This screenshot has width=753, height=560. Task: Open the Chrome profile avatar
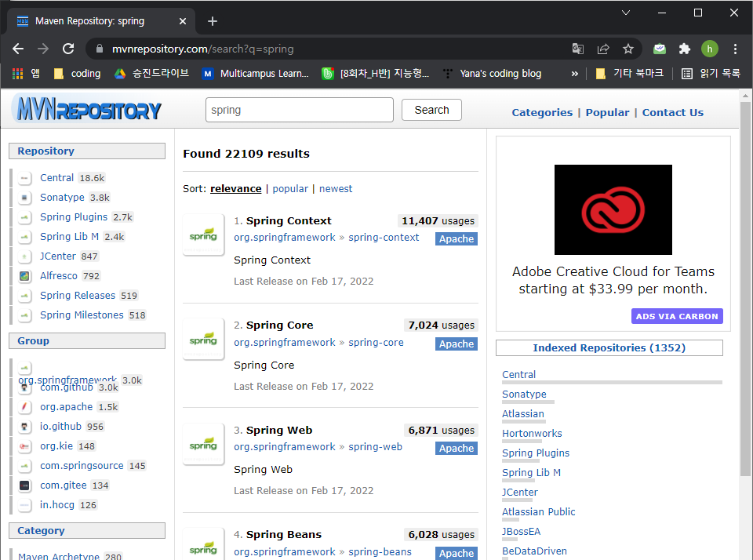tap(709, 49)
